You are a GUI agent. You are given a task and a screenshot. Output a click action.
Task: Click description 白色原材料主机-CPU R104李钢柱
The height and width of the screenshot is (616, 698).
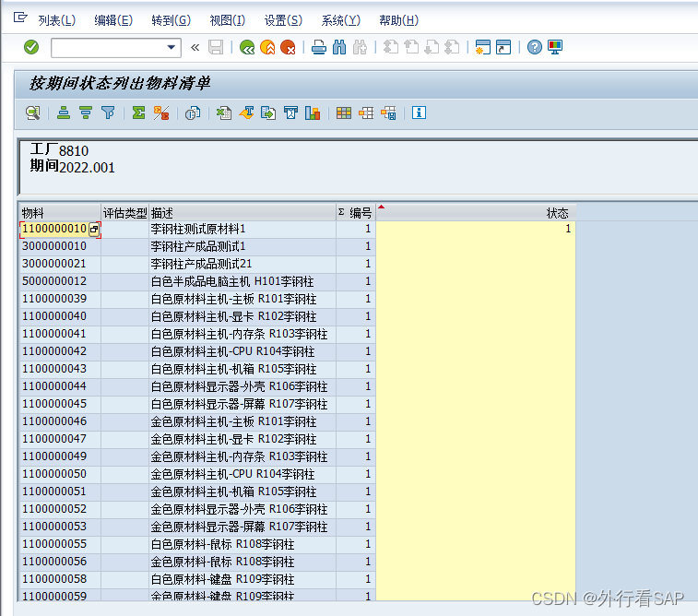tap(232, 351)
